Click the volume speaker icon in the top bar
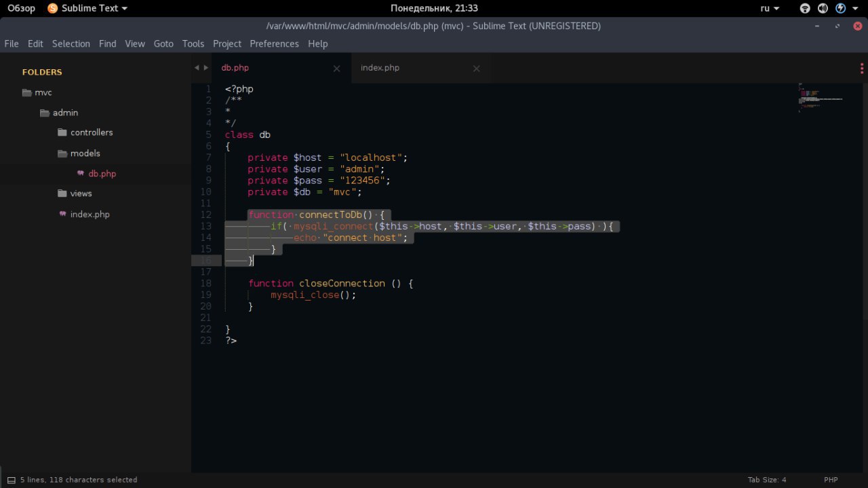The width and height of the screenshot is (868, 488). (x=823, y=8)
